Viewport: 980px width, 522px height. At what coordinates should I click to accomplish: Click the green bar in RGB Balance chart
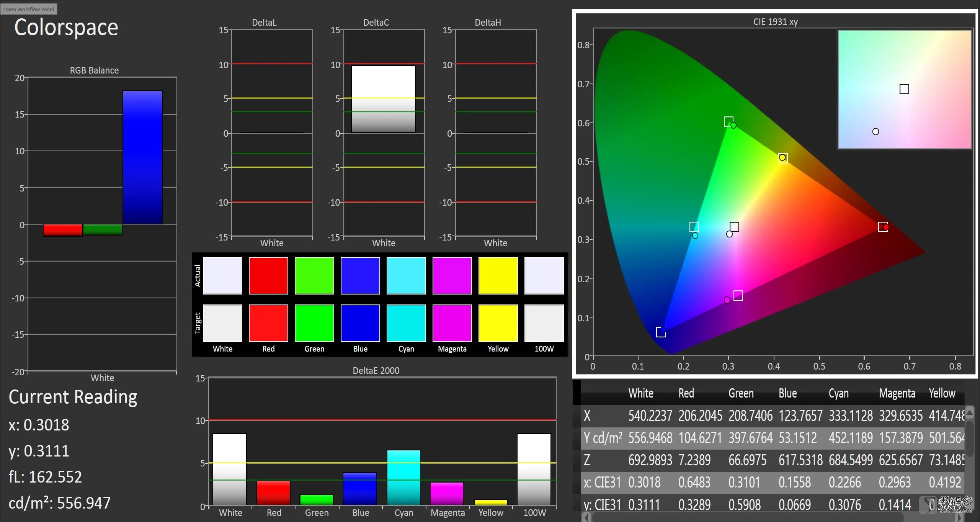point(103,229)
